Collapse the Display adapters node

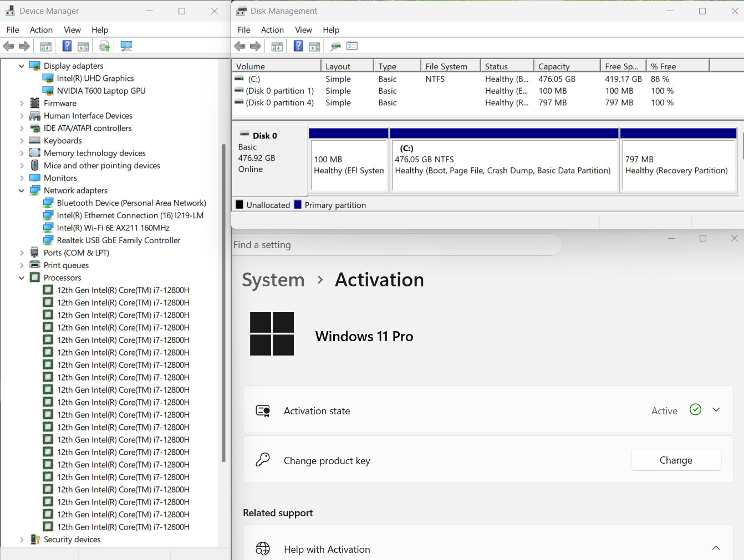pos(22,66)
